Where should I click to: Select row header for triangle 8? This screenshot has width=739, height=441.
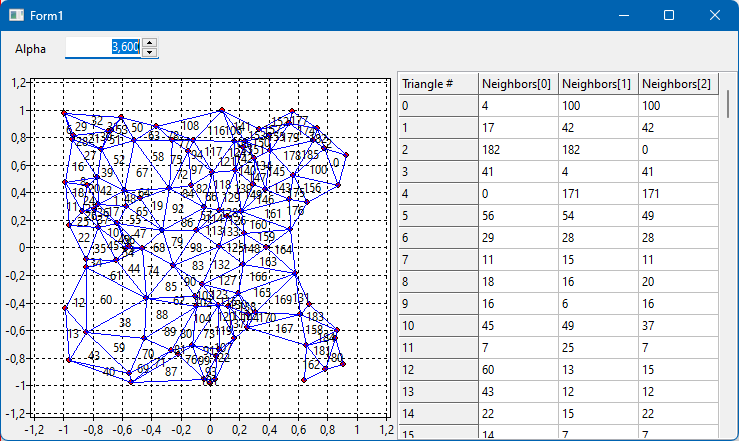tap(438, 282)
